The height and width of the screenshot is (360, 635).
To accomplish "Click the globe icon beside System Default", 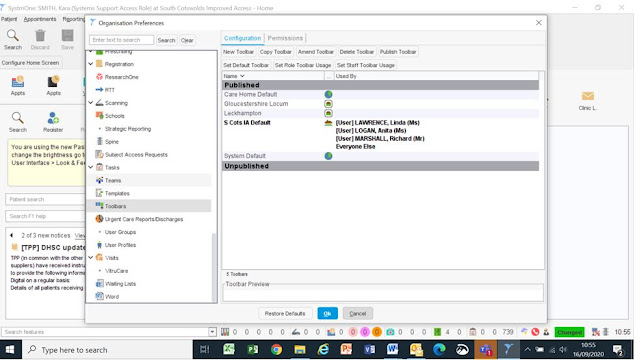I will point(328,156).
